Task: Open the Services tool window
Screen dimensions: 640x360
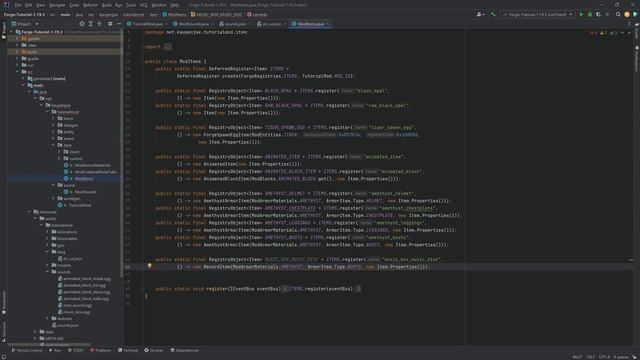Action: coord(154,350)
